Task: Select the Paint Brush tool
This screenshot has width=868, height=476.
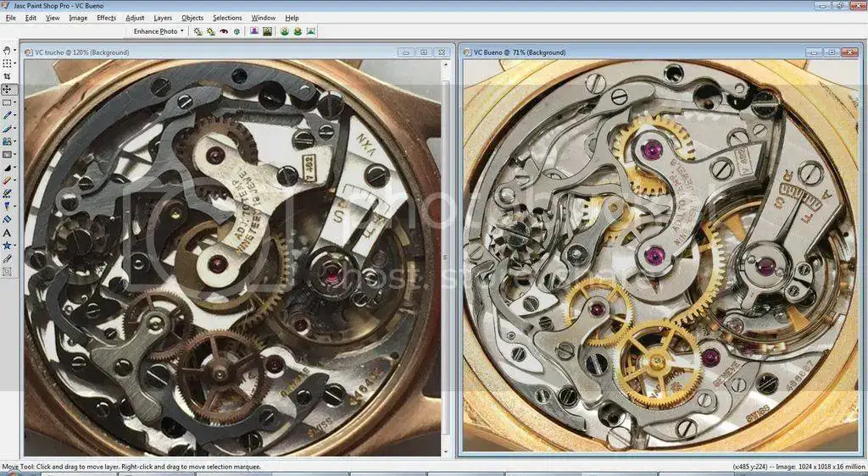Action: coord(7,128)
